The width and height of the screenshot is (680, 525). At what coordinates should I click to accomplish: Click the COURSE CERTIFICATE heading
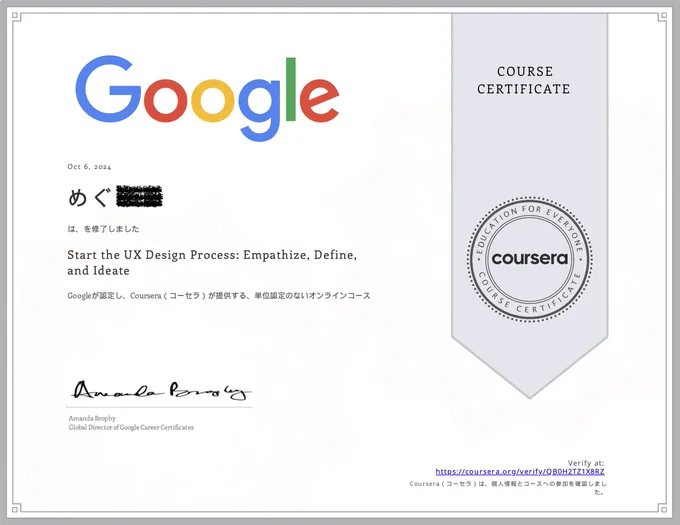click(524, 80)
